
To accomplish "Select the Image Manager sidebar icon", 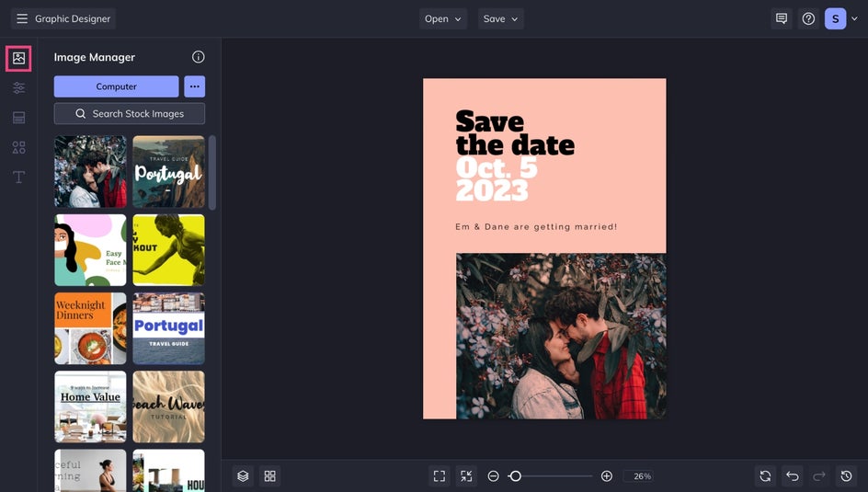I will [18, 59].
